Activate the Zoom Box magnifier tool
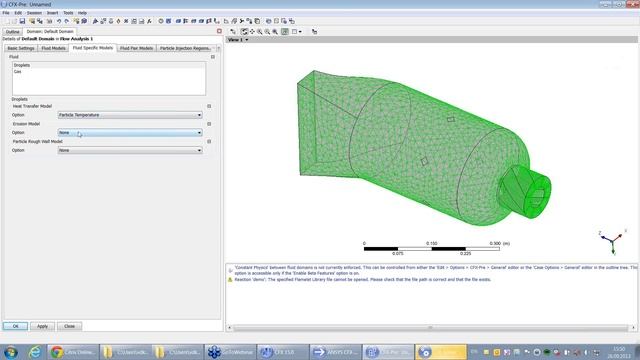Screen dimensions: 640x360 (x=267, y=31)
